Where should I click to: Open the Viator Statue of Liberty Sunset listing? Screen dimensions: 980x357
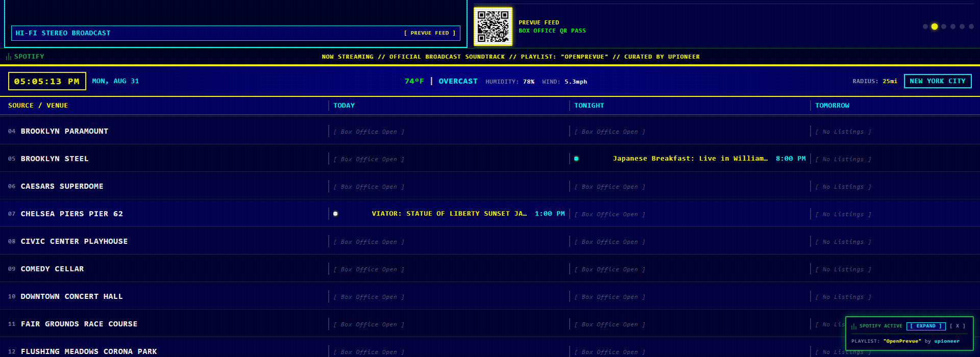(x=449, y=214)
